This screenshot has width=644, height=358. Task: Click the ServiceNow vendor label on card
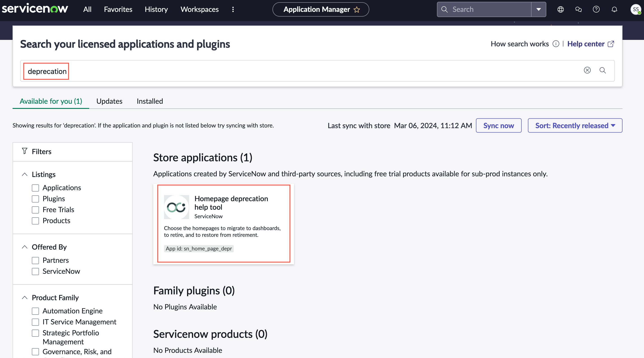208,216
